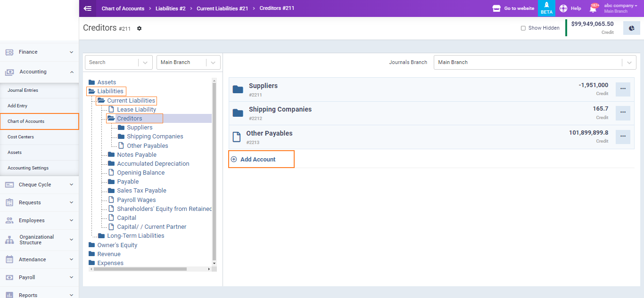Select Cost Centers in sidebar menu

21,137
